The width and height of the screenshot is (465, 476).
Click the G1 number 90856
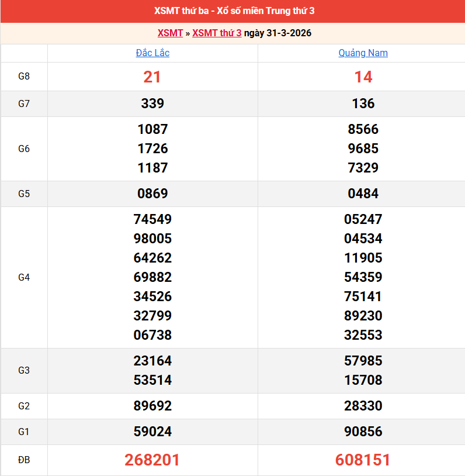[363, 432]
